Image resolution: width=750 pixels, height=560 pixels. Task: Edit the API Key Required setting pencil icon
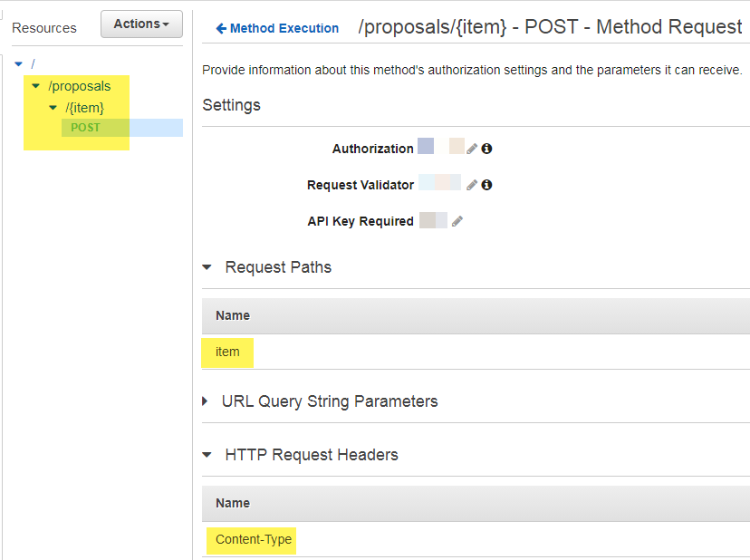tap(457, 219)
